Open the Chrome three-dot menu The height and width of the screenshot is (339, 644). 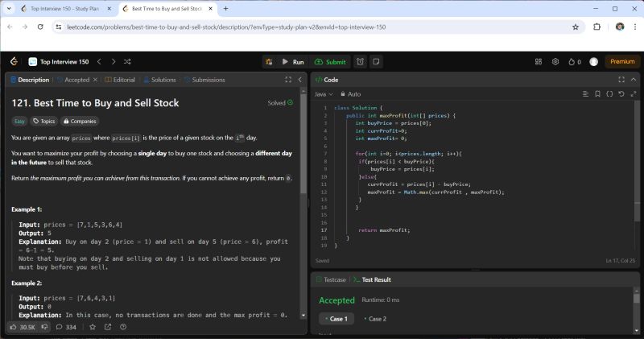point(635,27)
